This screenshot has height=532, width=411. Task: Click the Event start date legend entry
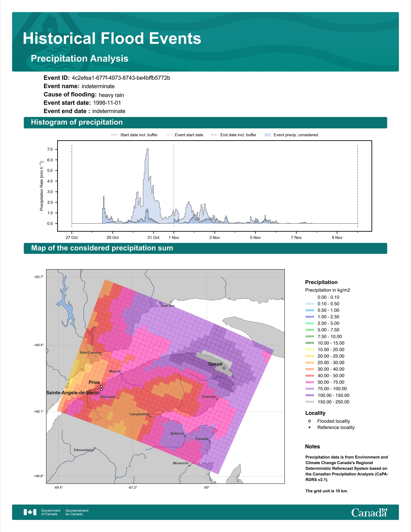coord(184,135)
